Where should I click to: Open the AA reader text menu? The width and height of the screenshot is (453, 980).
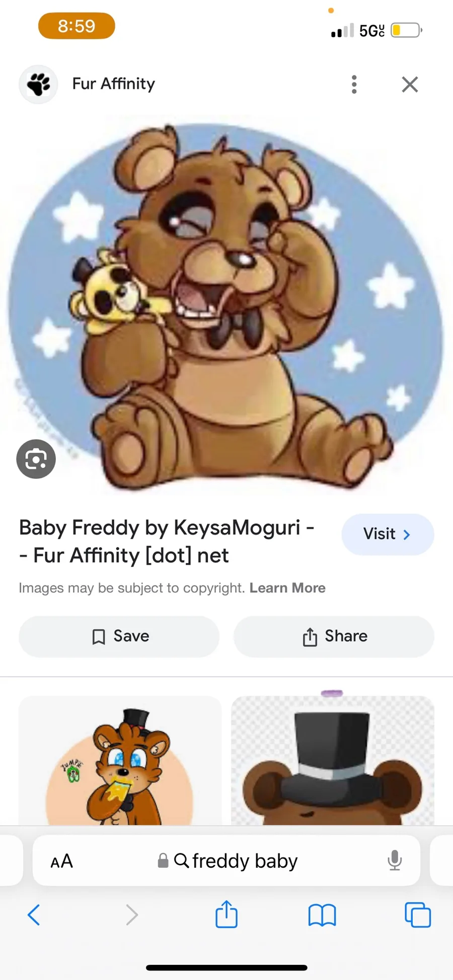62,861
